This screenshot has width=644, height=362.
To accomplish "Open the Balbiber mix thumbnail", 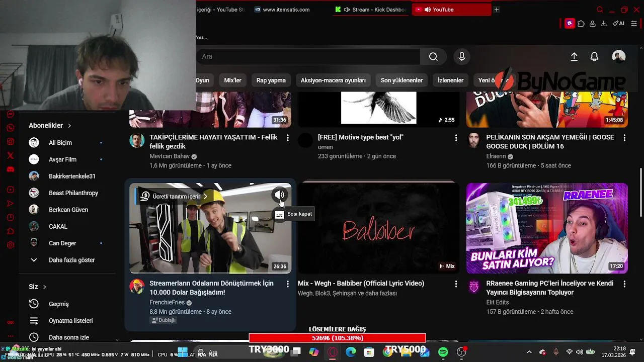I will 378,228.
